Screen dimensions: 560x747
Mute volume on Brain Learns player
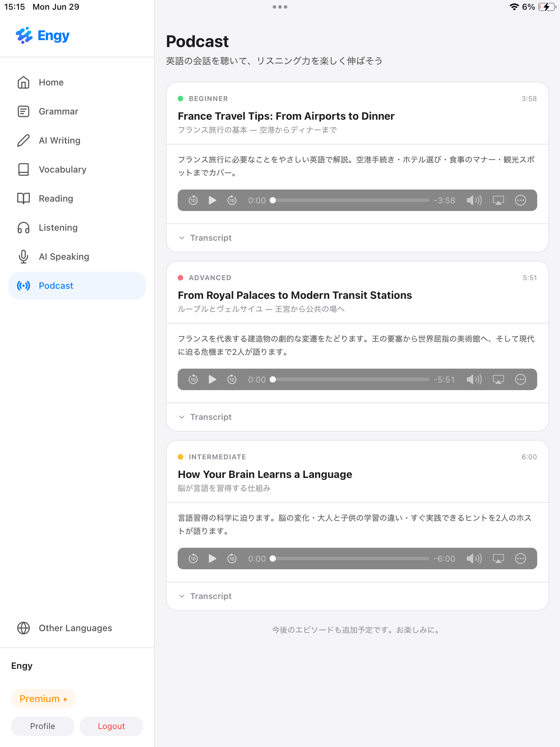click(474, 559)
